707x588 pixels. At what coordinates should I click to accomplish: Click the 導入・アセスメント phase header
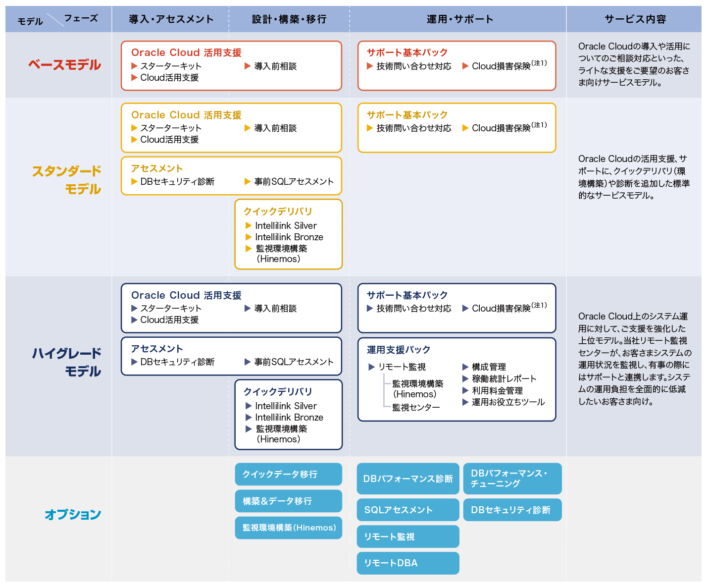(x=171, y=19)
